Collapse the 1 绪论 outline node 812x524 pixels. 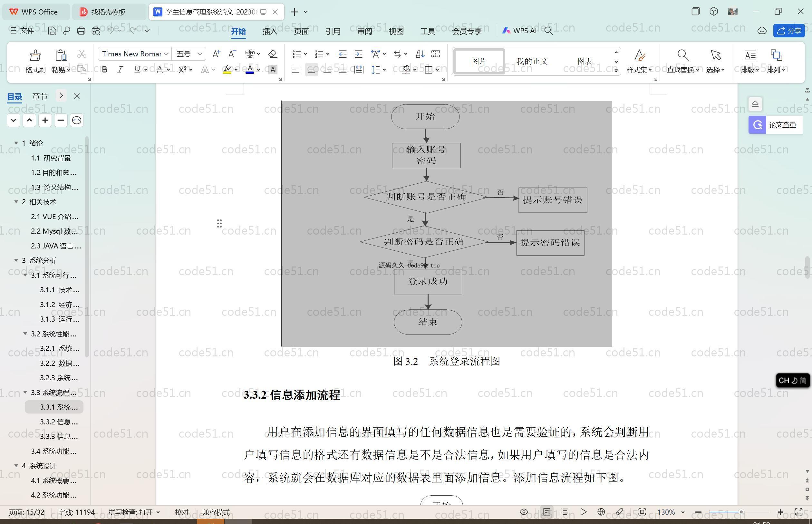pos(16,143)
